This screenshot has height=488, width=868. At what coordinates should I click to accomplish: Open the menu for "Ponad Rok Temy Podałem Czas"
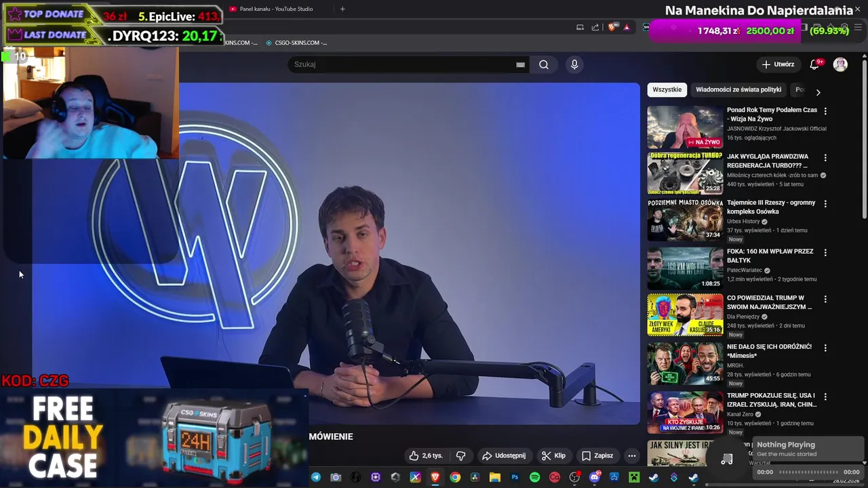825,110
